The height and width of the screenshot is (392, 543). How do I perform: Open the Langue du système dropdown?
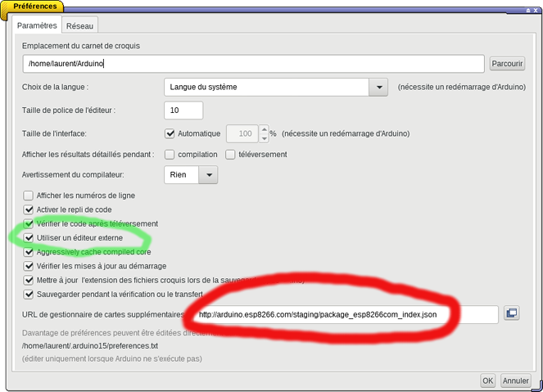pyautogui.click(x=378, y=87)
